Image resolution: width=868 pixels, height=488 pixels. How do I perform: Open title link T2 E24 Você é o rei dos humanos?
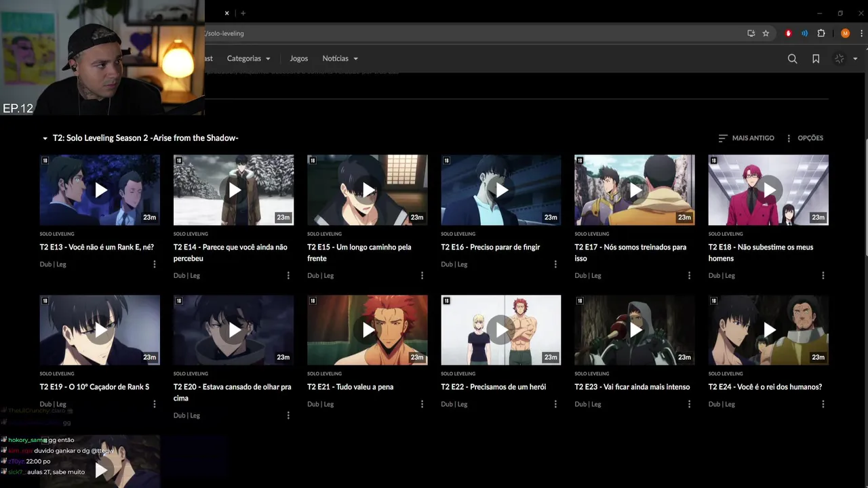(x=766, y=387)
